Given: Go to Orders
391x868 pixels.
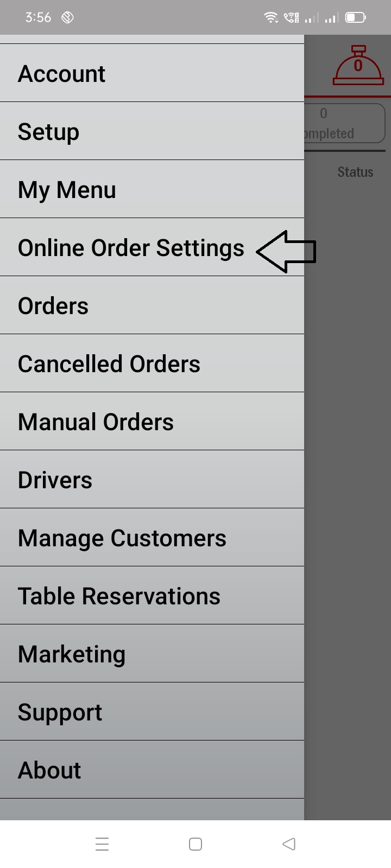Looking at the screenshot, I should point(152,305).
